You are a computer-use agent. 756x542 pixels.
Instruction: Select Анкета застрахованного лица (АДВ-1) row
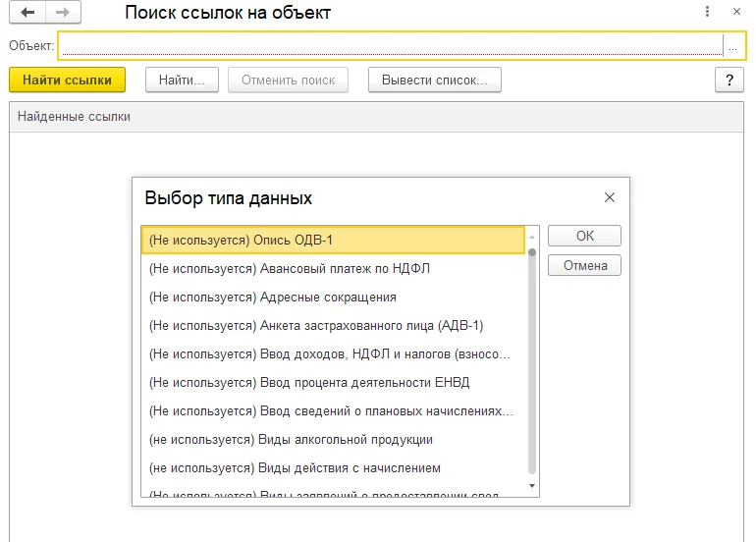(x=333, y=325)
